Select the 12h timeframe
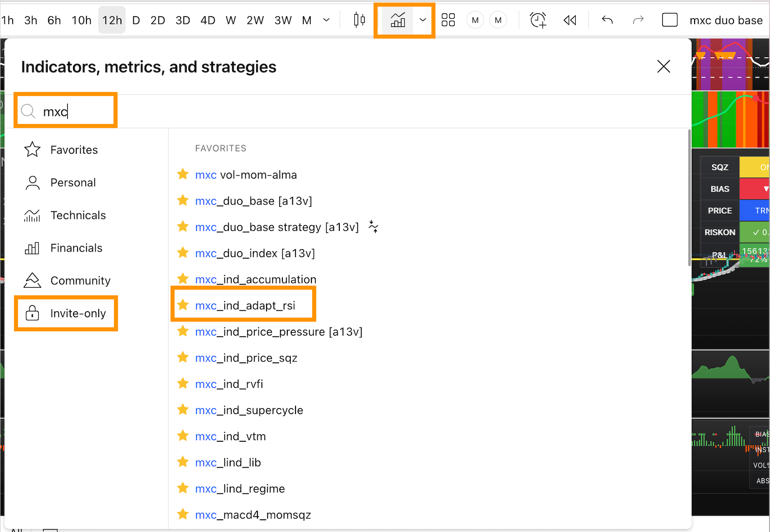The width and height of the screenshot is (770, 532). 112,20
